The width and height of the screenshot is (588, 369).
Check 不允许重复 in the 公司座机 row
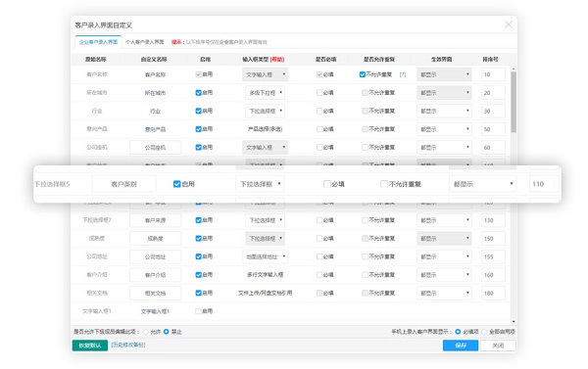[x=365, y=147]
